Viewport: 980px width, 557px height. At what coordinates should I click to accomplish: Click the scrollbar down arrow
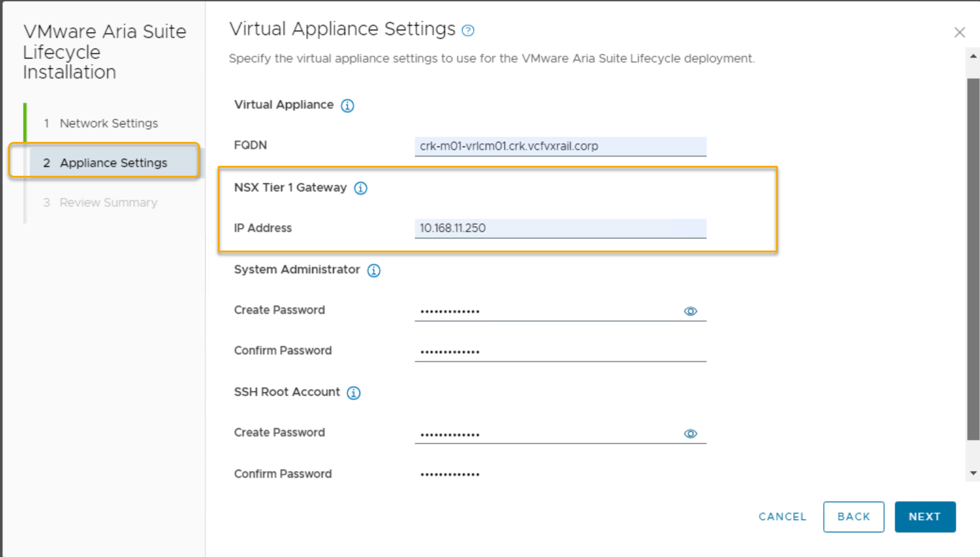(973, 473)
